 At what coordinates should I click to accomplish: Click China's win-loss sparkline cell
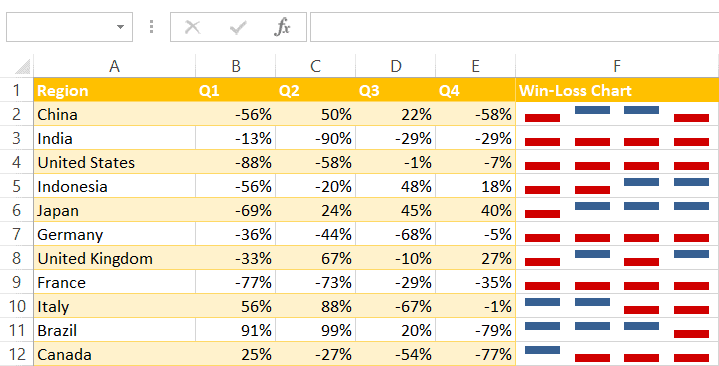617,114
